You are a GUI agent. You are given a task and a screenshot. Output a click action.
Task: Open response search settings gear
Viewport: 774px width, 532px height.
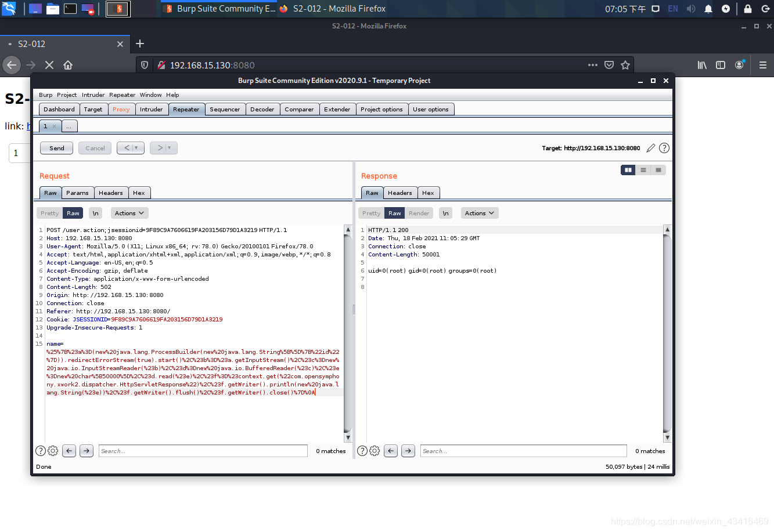point(375,451)
